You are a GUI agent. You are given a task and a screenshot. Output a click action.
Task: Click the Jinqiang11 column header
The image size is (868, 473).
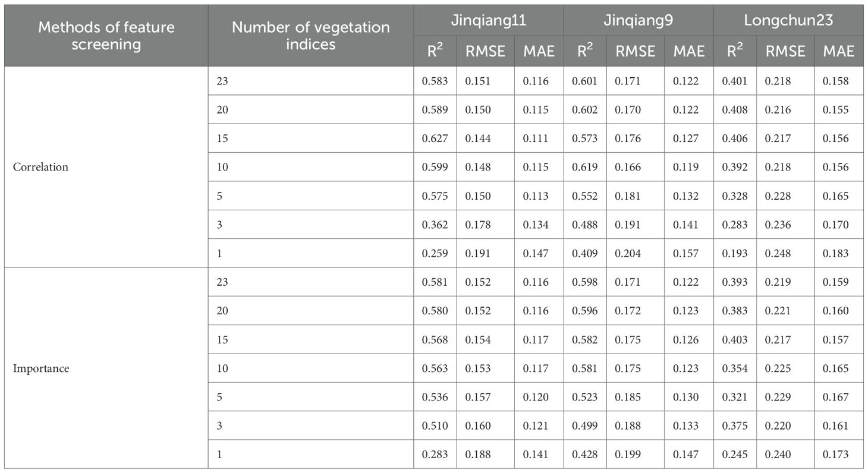tap(488, 21)
